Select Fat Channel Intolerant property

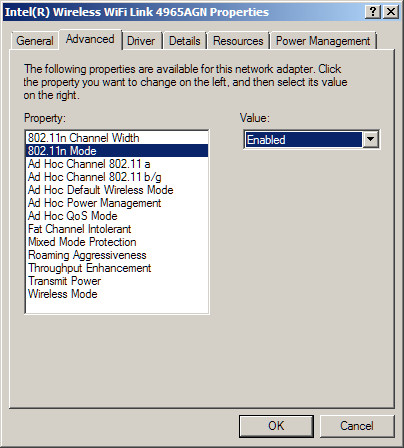tap(117, 229)
